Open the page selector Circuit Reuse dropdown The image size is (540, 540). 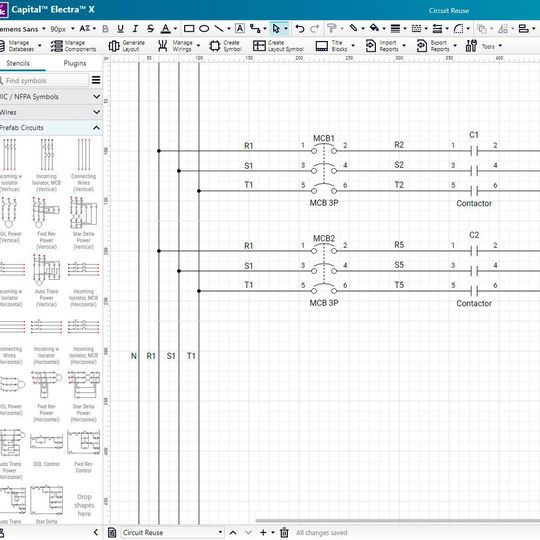click(172, 532)
